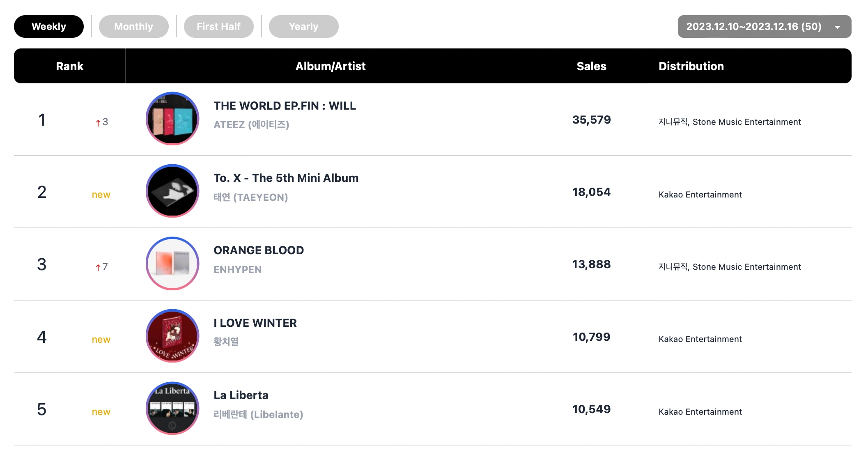Click the dropdown arrow beside 2023.12.16 (50)
The height and width of the screenshot is (450, 868).
pyautogui.click(x=837, y=27)
